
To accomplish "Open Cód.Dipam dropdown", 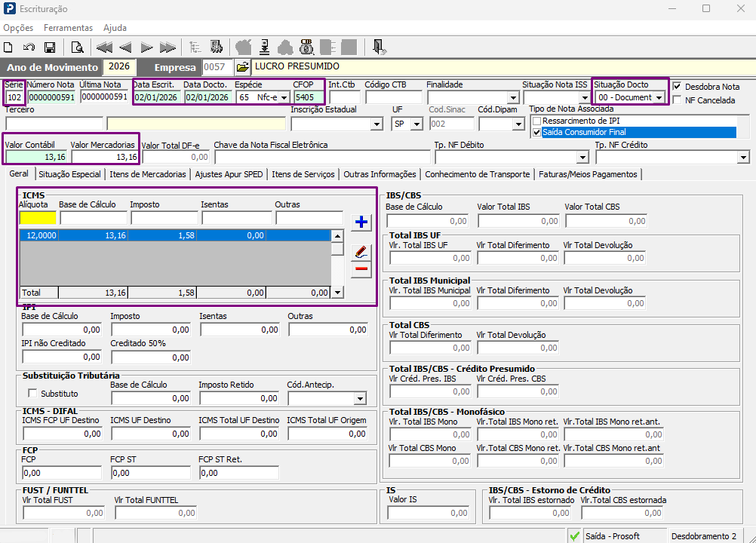I will pos(518,124).
